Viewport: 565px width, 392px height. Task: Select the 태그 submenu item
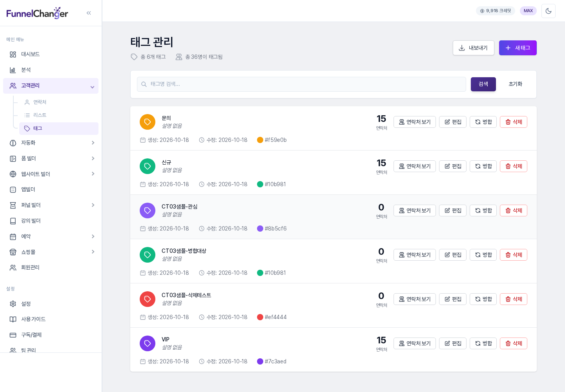(59, 129)
